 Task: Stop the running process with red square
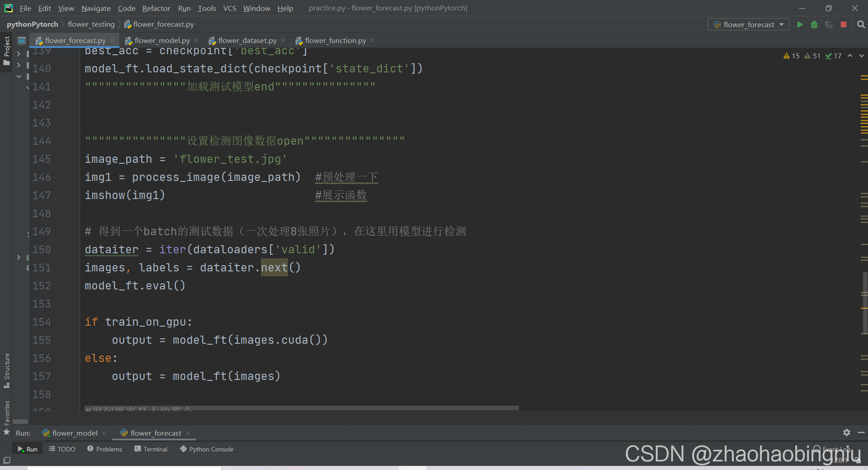(844, 24)
